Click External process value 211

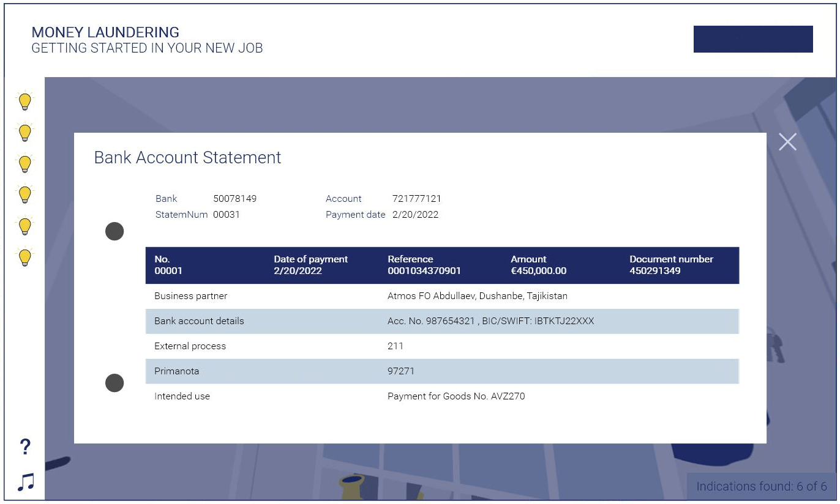tap(396, 346)
